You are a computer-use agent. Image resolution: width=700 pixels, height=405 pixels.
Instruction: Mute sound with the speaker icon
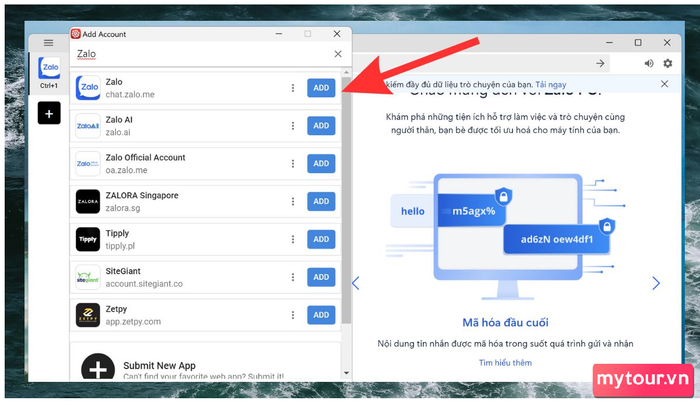coord(649,63)
